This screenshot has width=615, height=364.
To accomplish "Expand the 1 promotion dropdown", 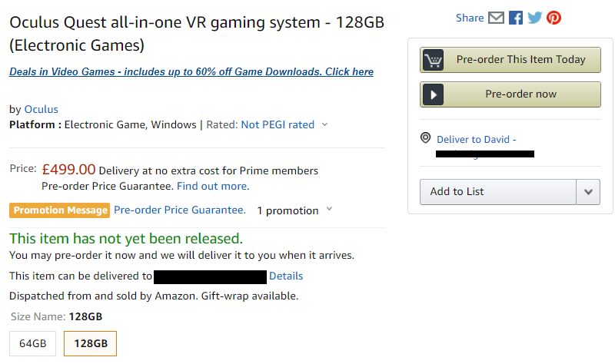I will [x=329, y=210].
